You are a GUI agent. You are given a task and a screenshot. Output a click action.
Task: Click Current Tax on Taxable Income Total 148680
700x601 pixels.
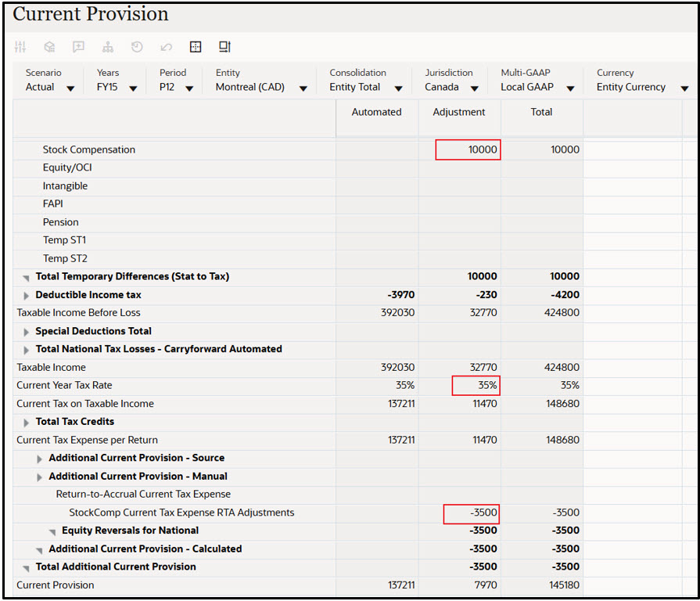click(x=562, y=404)
